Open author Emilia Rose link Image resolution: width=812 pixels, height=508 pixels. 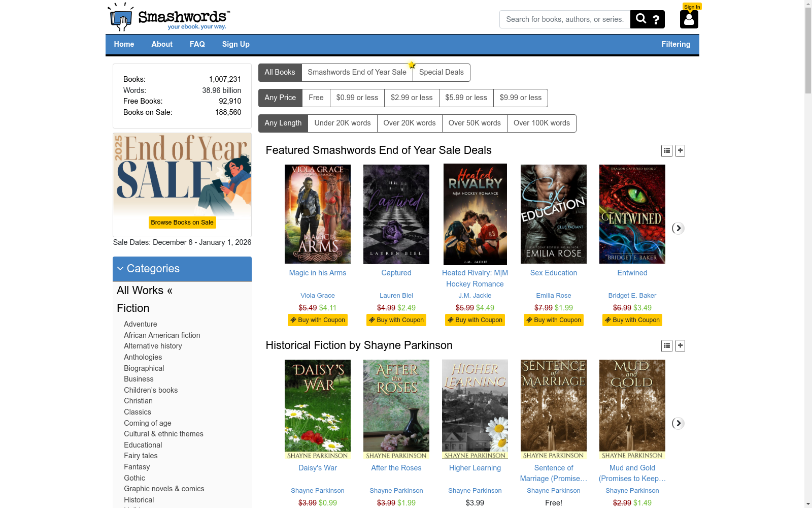click(x=554, y=296)
